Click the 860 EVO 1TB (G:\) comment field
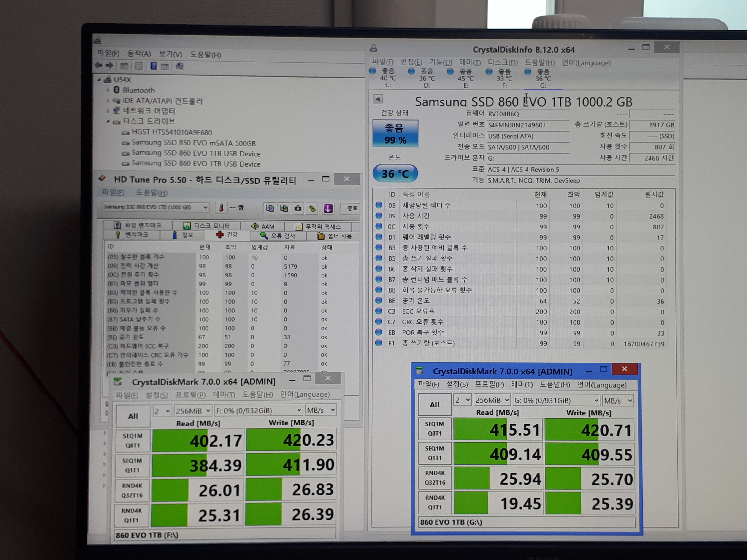The height and width of the screenshot is (560, 747). point(526,522)
